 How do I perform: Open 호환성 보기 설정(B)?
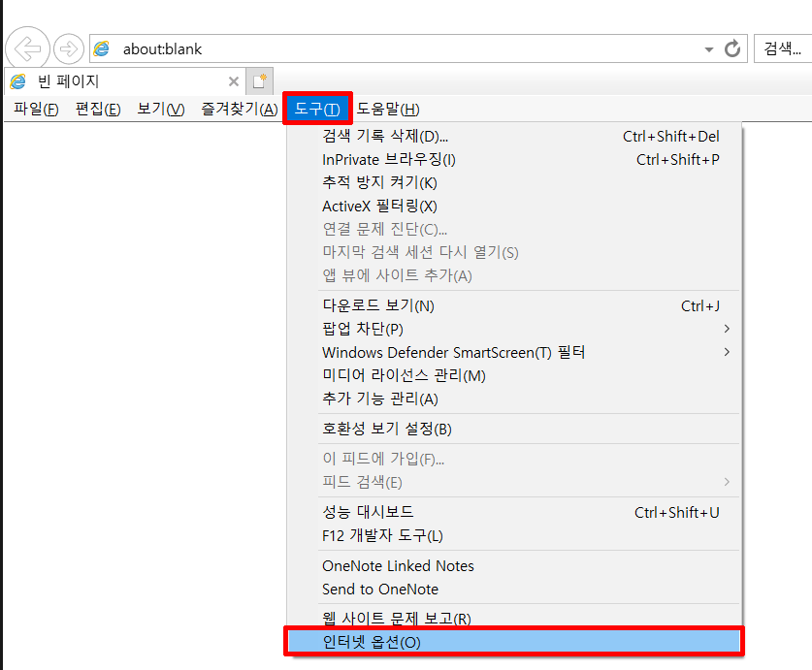(515, 429)
